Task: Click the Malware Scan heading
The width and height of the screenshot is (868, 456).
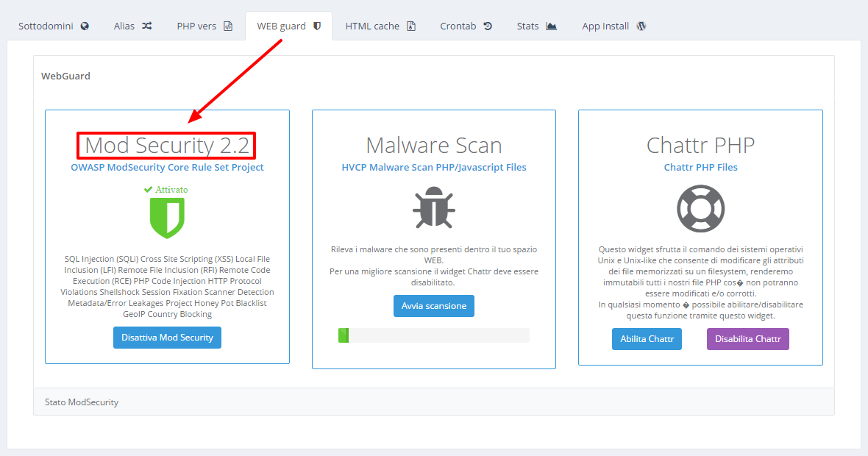Action: [434, 146]
